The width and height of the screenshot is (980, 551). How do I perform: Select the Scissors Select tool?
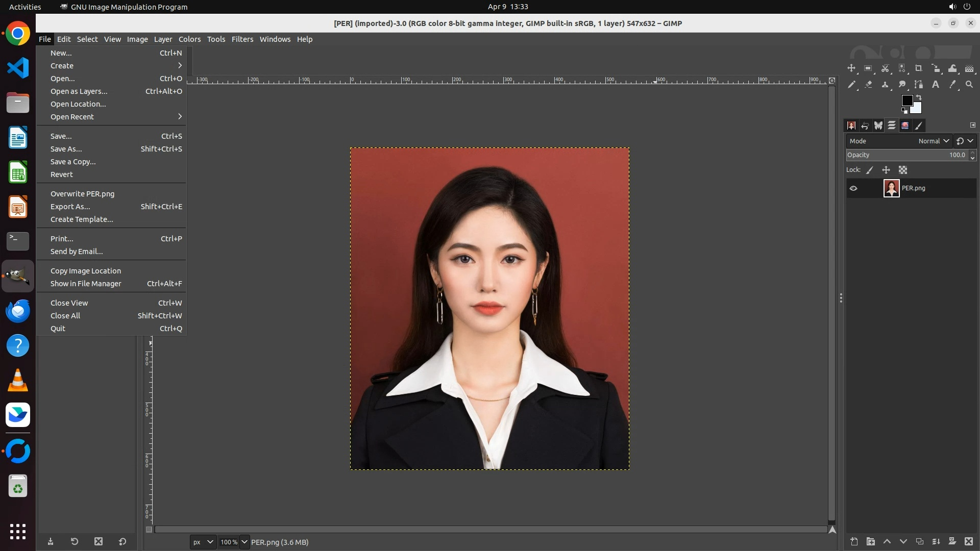point(885,68)
